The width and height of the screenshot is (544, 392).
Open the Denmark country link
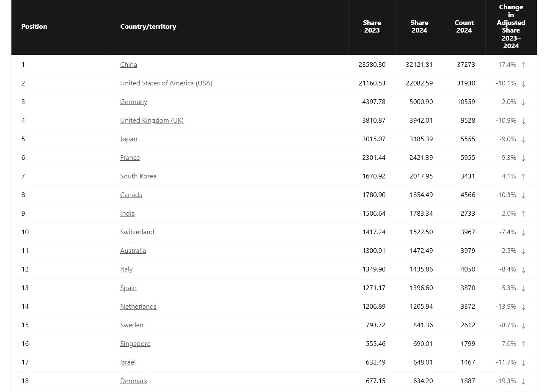[x=133, y=381]
